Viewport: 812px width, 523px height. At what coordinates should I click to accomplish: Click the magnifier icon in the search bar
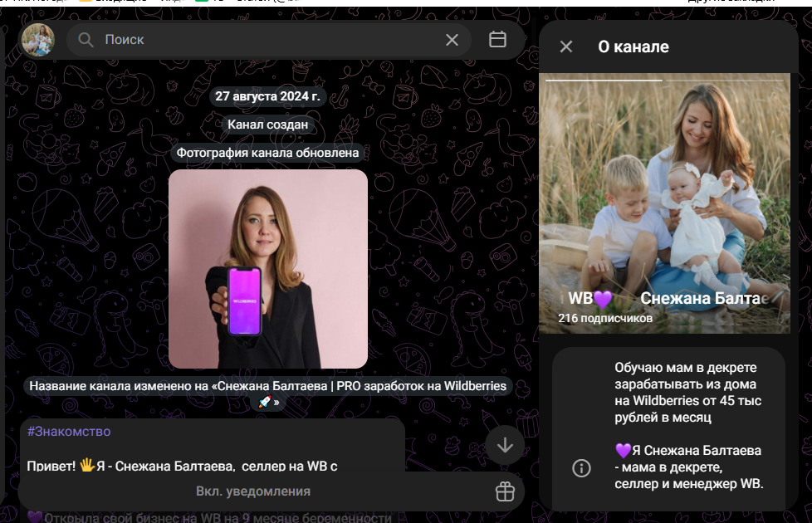[86, 40]
